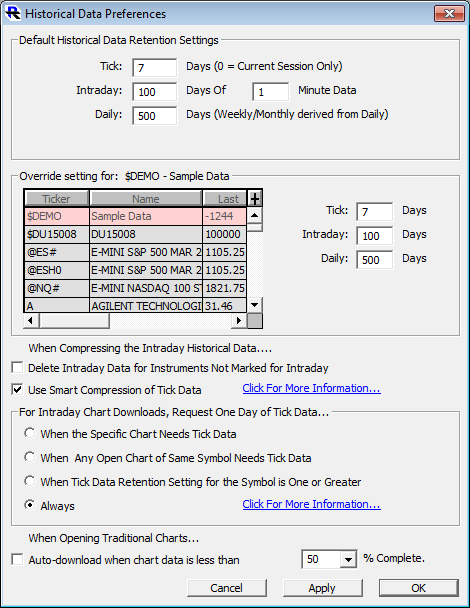The width and height of the screenshot is (470, 608).
Task: Open smart compression Click For More Information link
Action: [x=311, y=388]
